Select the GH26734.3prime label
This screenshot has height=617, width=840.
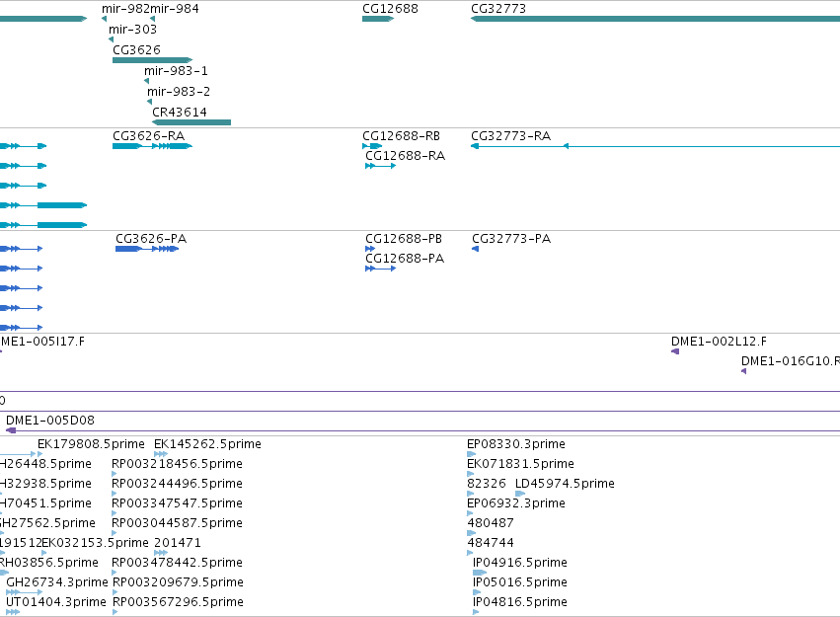[x=57, y=582]
